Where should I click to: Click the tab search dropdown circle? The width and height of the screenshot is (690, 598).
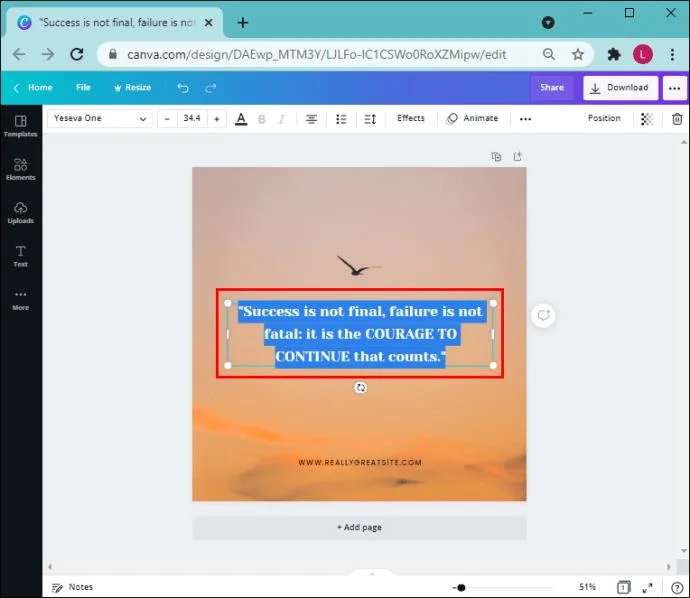548,22
